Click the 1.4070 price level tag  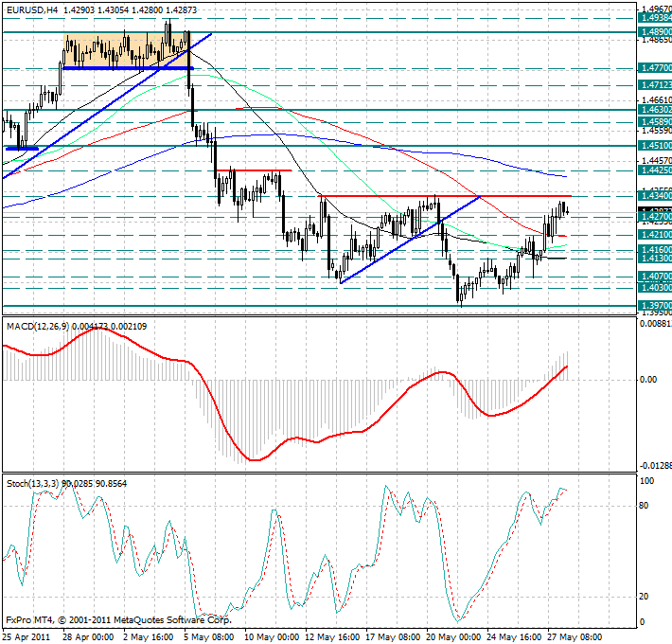click(x=655, y=277)
